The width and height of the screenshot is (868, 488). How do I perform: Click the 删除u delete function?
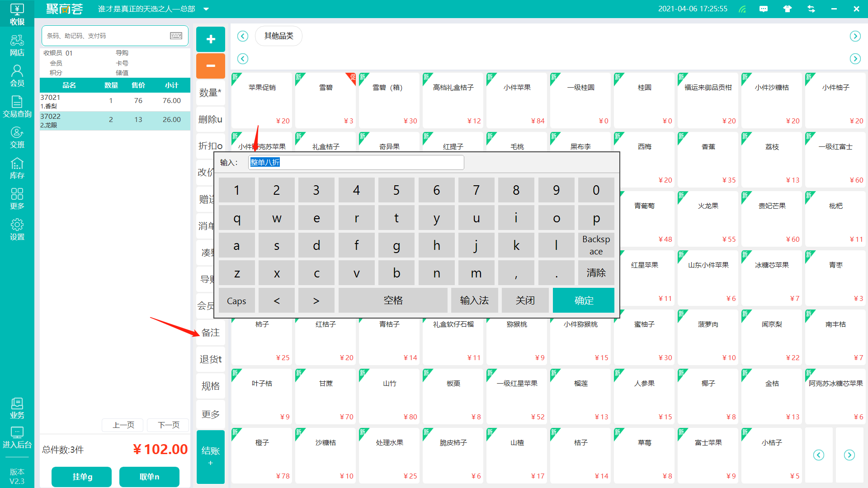[x=211, y=119]
